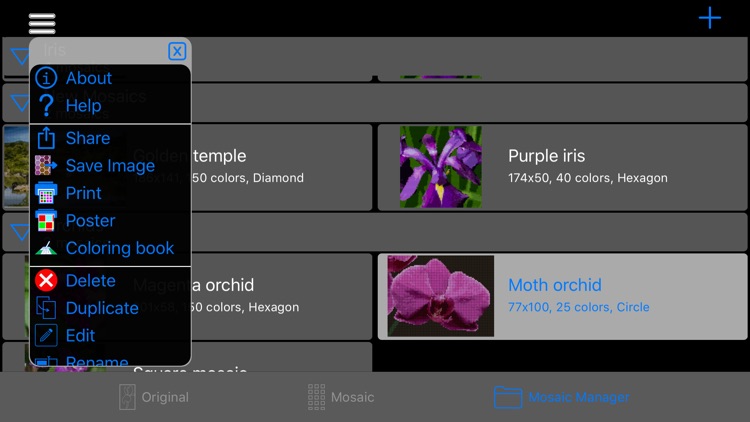Click the Print printer icon
Viewport: 750px width, 422px height.
pyautogui.click(x=46, y=193)
